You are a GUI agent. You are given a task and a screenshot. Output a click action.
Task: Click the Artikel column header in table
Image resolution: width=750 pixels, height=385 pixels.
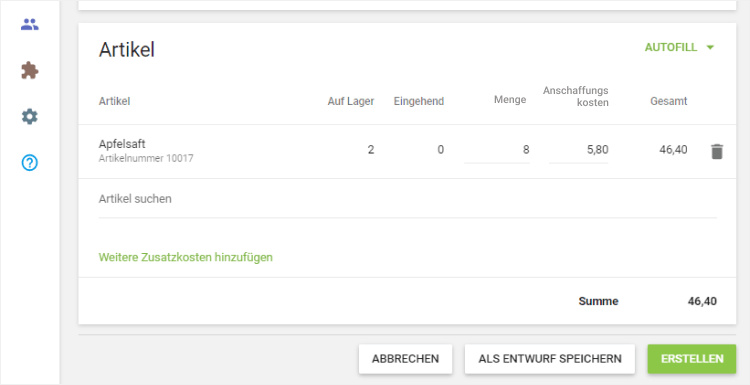click(114, 101)
